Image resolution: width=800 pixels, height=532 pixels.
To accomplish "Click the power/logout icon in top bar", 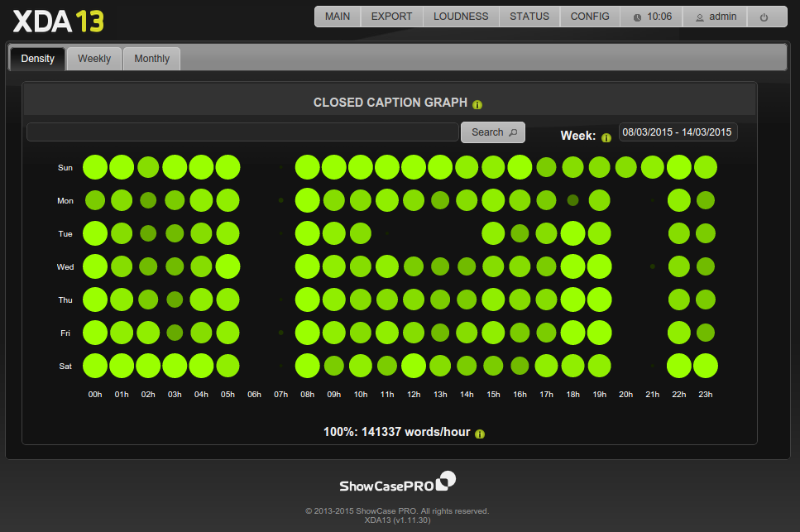I will point(764,17).
